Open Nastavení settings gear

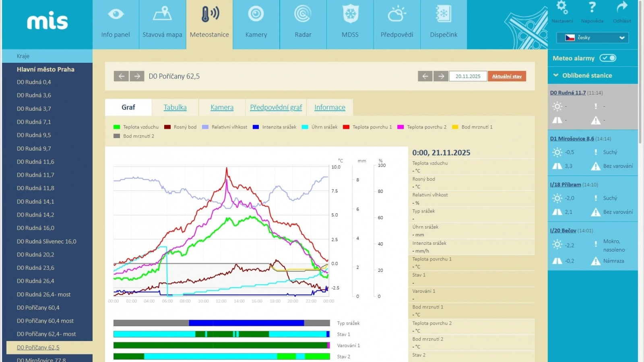[562, 8]
